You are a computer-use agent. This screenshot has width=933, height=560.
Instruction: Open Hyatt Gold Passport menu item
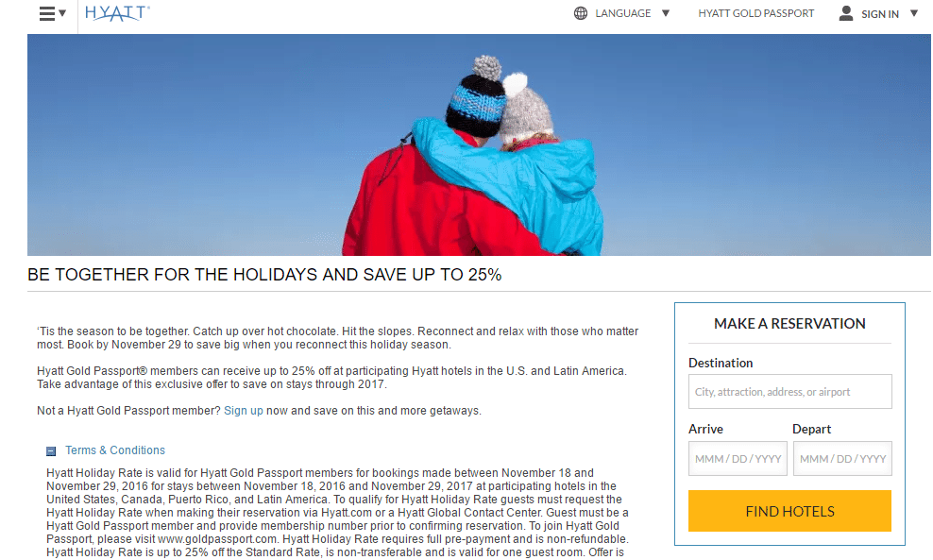[x=755, y=13]
